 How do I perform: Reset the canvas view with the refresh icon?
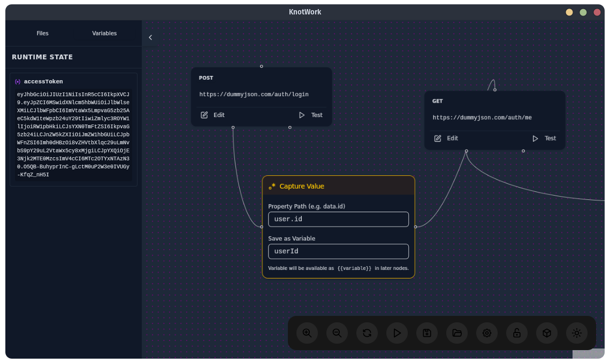pyautogui.click(x=367, y=332)
